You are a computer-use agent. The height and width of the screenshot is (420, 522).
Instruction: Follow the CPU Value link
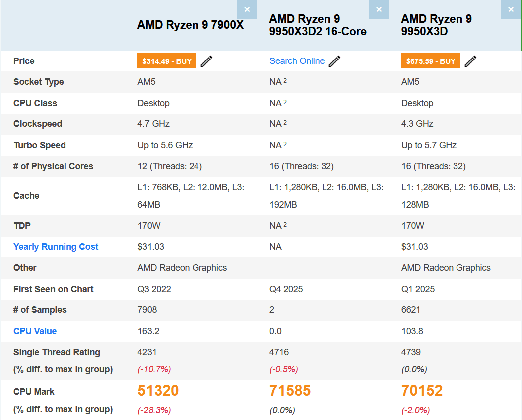click(x=35, y=331)
